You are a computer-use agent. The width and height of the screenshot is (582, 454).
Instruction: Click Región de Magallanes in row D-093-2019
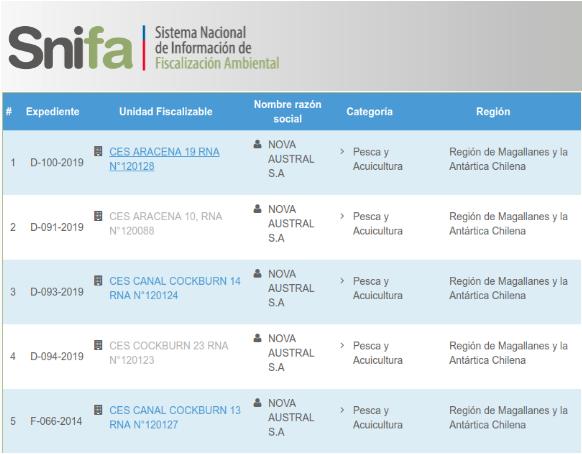[x=508, y=288]
